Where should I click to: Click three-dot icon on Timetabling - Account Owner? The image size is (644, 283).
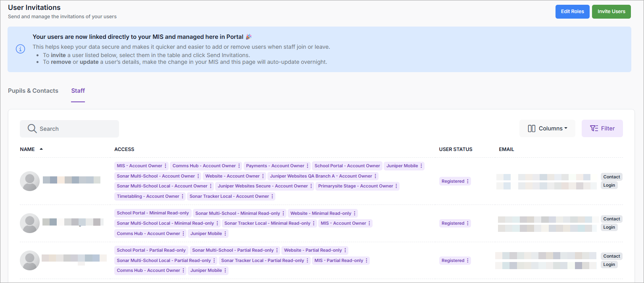[183, 197]
